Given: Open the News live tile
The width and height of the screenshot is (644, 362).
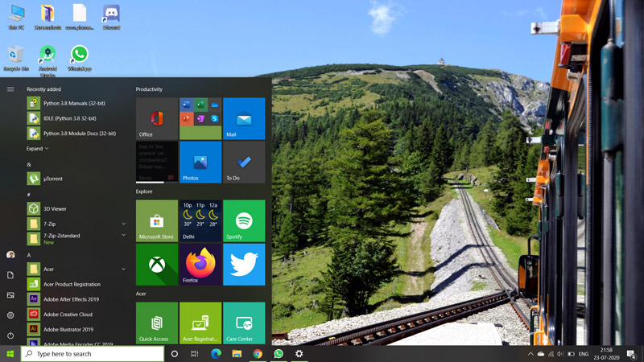Looking at the screenshot, I should pyautogui.click(x=157, y=162).
